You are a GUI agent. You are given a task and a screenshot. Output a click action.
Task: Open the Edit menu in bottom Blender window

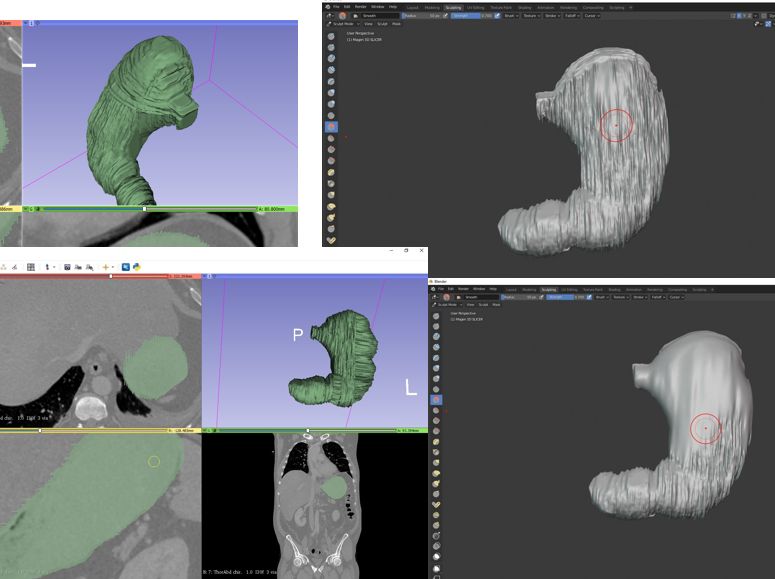coord(451,289)
